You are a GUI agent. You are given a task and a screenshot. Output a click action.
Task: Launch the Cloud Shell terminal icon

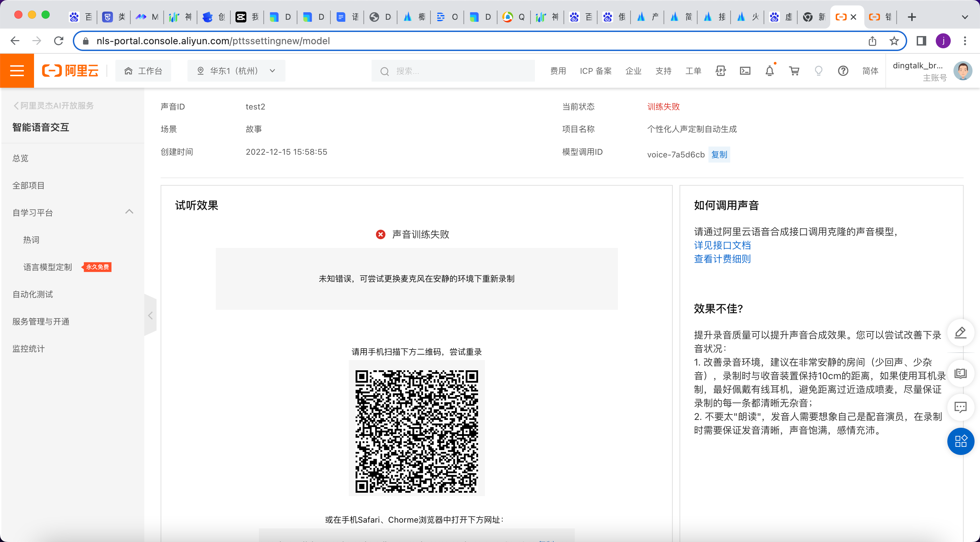[x=745, y=71]
